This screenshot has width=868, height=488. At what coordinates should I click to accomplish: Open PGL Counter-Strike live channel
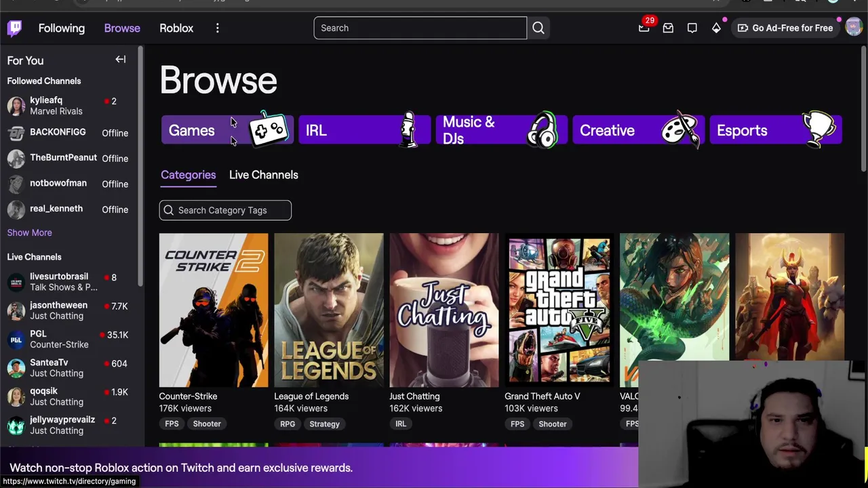(68, 339)
